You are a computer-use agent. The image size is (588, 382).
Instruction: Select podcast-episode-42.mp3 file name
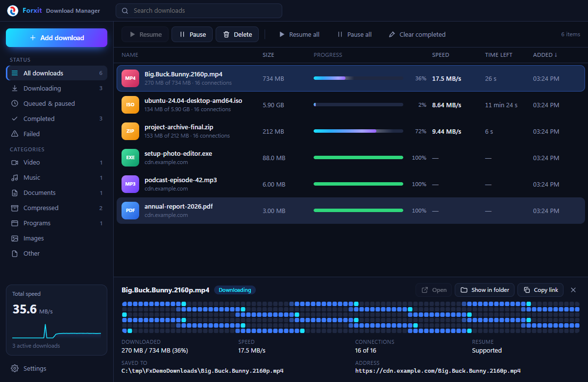pos(181,180)
